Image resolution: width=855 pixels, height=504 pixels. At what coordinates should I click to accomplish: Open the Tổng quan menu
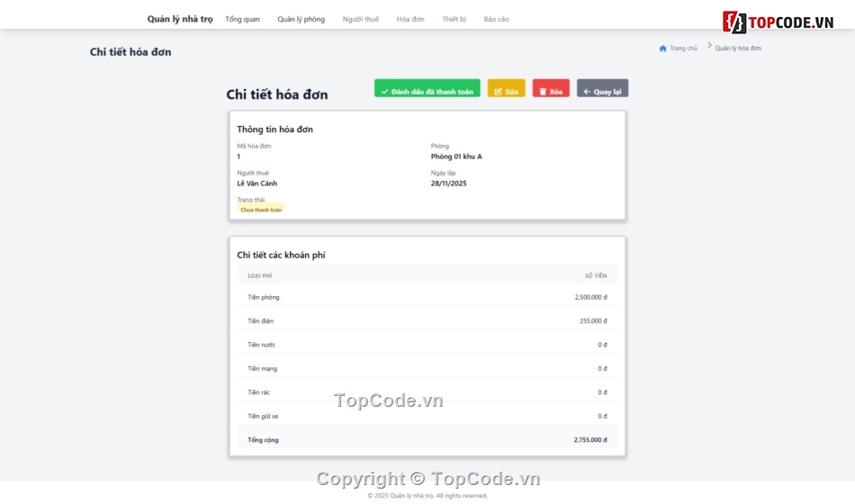(x=243, y=19)
